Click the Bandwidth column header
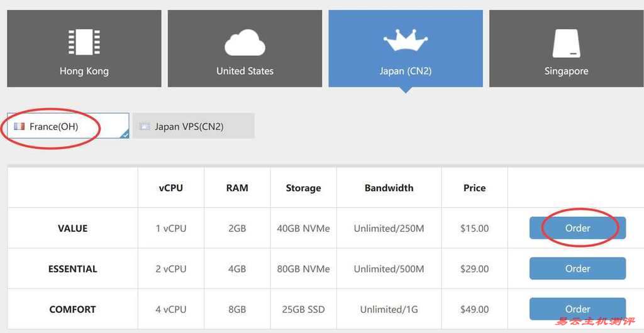This screenshot has width=644, height=333. tap(389, 188)
